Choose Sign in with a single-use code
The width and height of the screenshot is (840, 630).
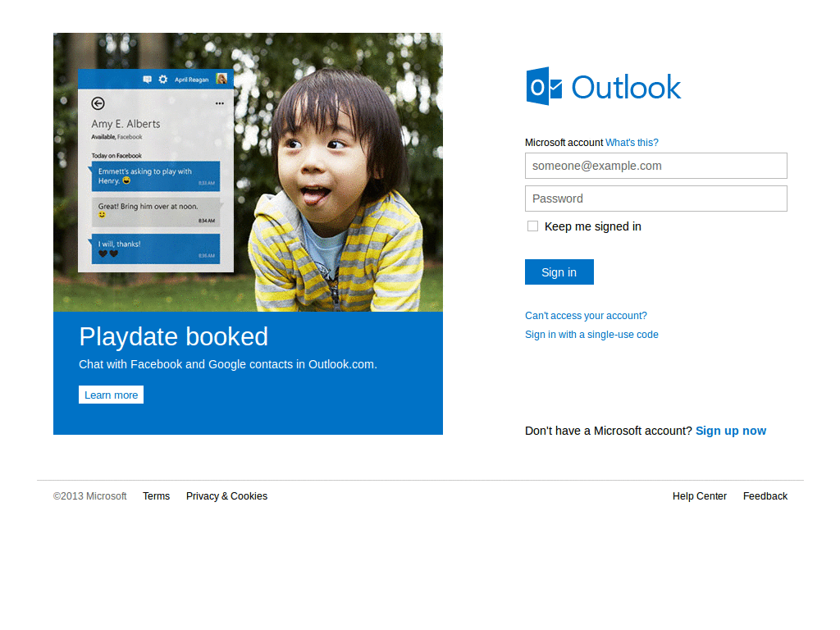[x=591, y=335]
